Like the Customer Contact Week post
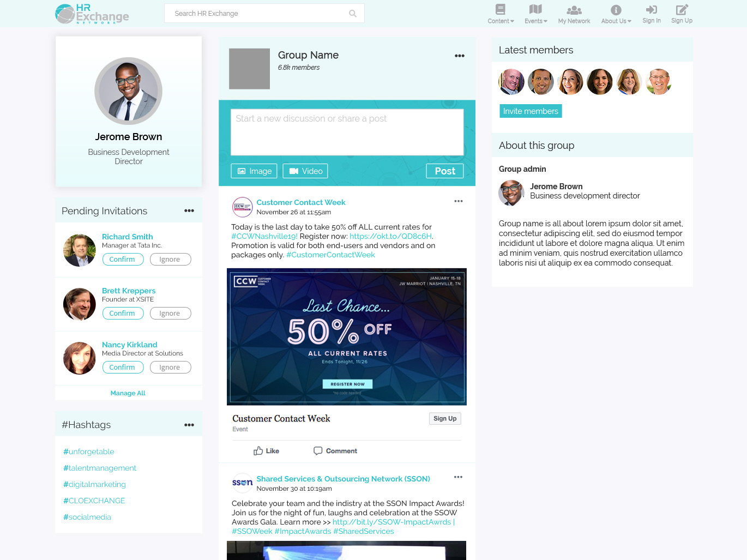This screenshot has height=560, width=747. (266, 451)
